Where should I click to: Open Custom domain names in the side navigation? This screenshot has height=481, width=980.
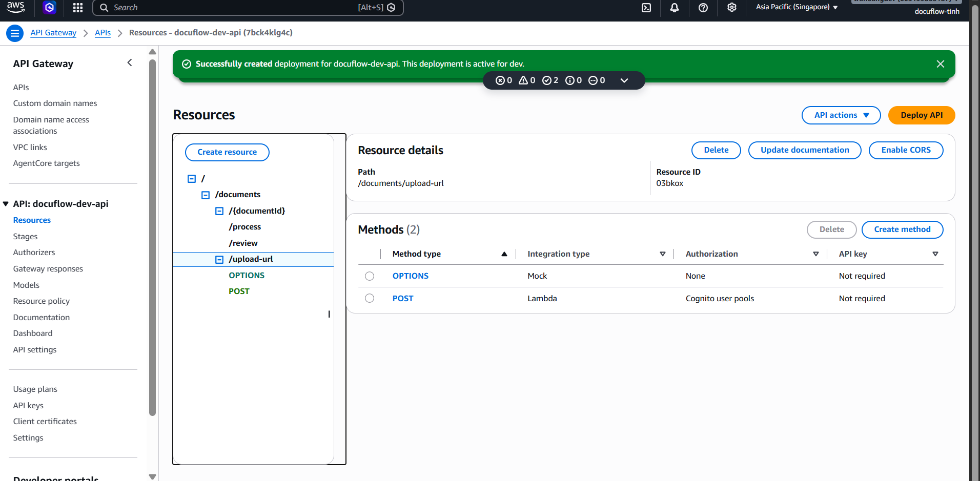pyautogui.click(x=55, y=103)
